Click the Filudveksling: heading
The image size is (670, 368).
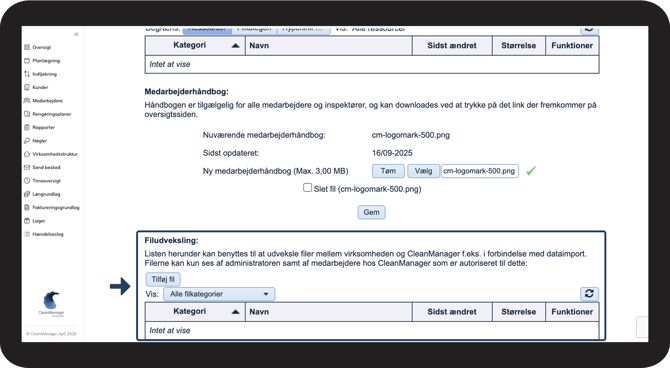click(x=171, y=241)
